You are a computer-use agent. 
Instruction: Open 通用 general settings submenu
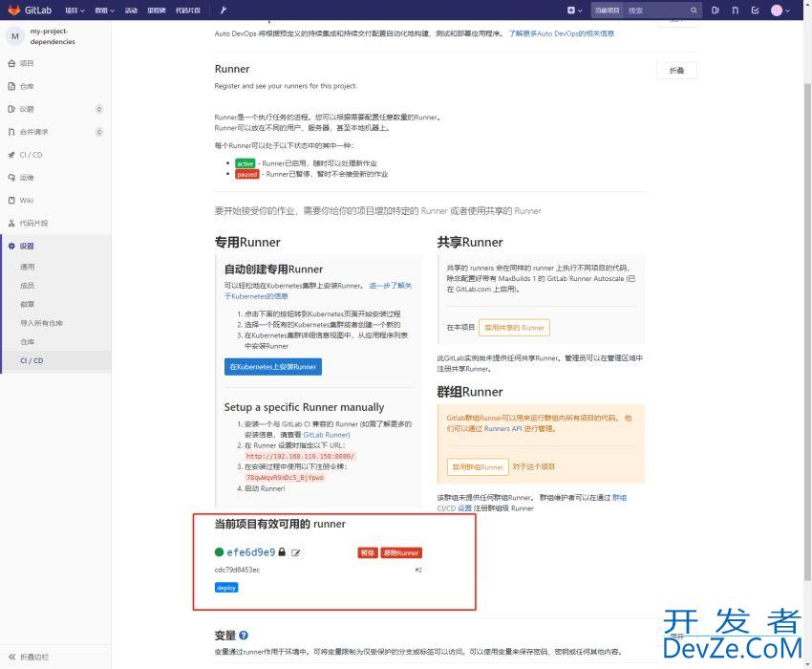pyautogui.click(x=28, y=267)
